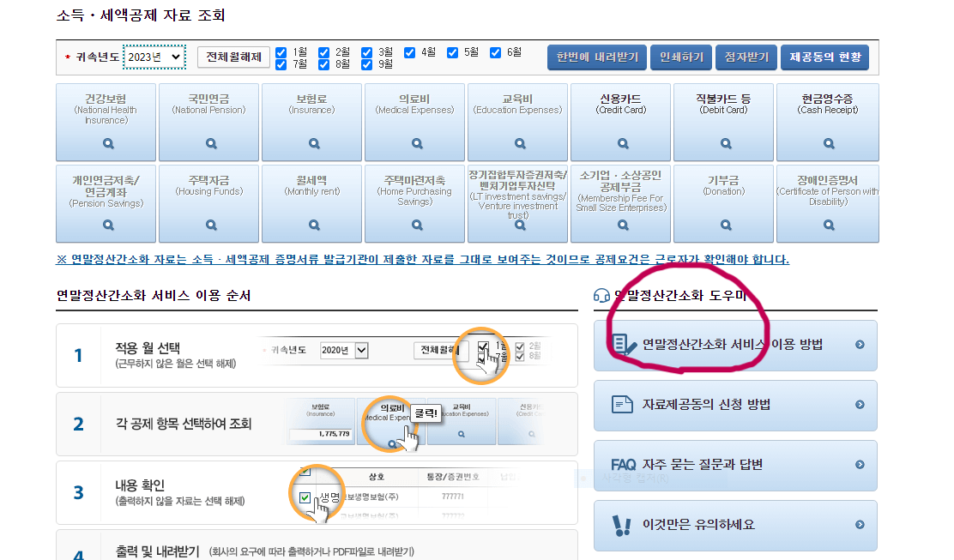Viewport: 954px width, 560px height.
Task: Click exclamation icon beside 이것만은 유의하세요
Action: coord(621,525)
